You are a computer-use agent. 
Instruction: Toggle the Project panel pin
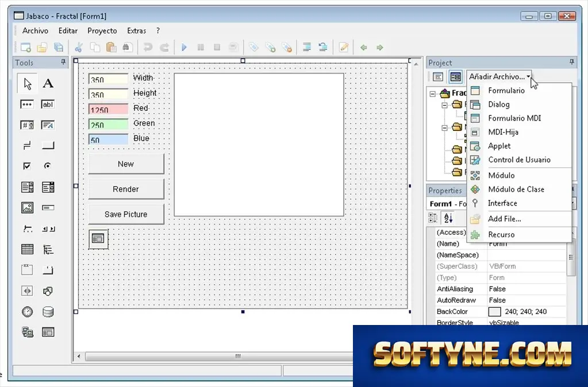pos(571,62)
